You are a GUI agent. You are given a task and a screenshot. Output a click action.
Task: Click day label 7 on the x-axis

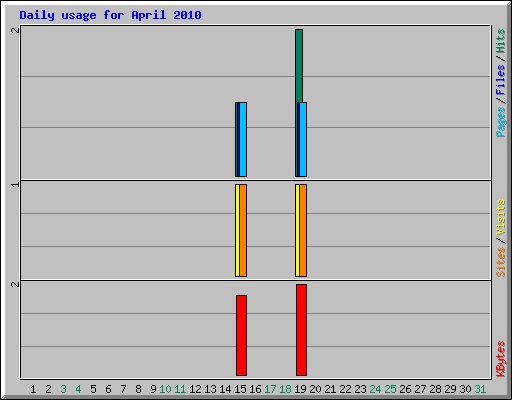pos(123,389)
